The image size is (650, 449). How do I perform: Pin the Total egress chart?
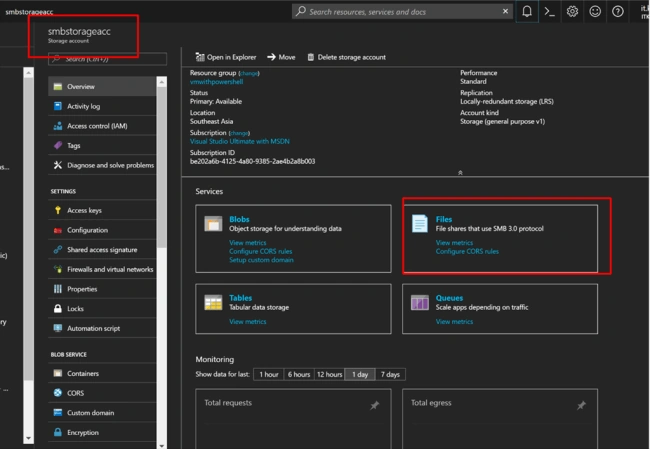point(581,405)
